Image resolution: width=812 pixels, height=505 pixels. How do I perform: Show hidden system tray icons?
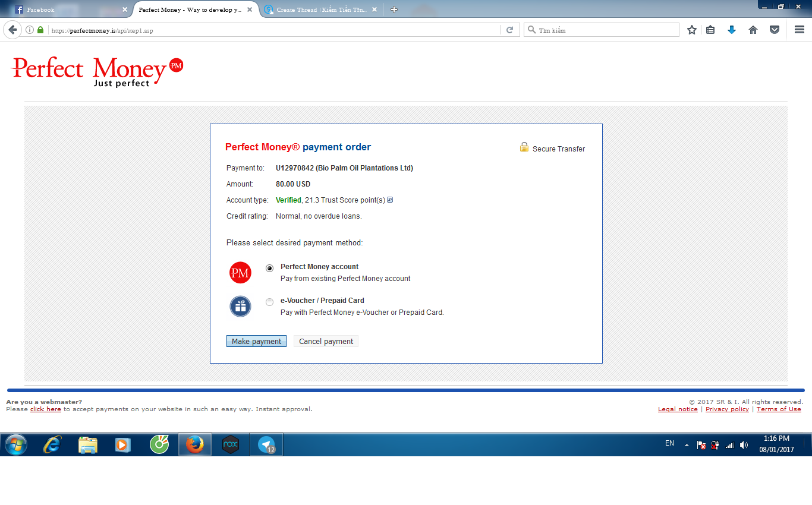[687, 444]
